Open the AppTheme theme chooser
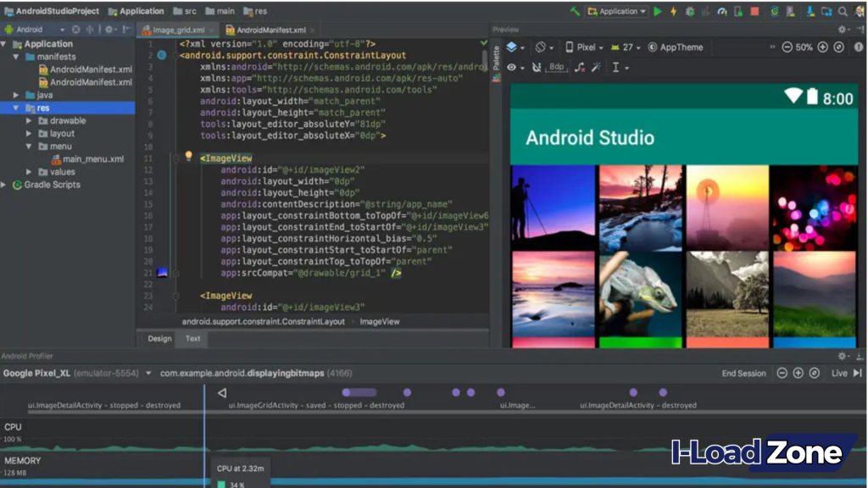The width and height of the screenshot is (868, 488). (x=676, y=47)
